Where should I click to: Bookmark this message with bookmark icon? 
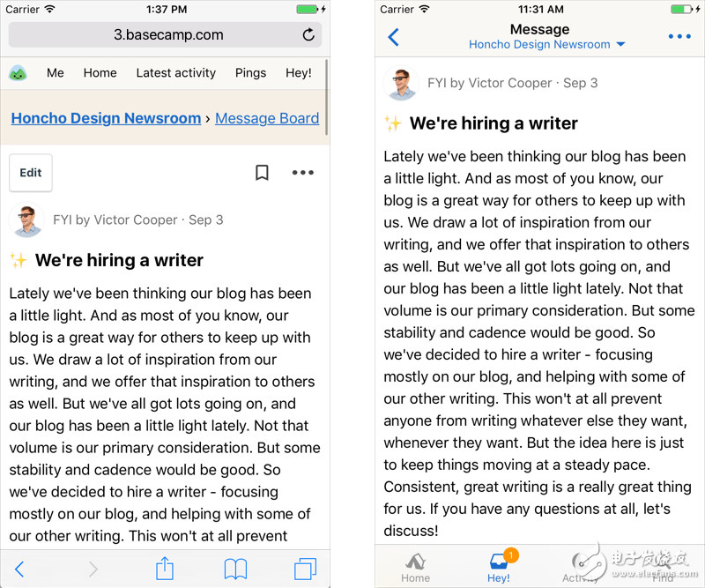262,173
